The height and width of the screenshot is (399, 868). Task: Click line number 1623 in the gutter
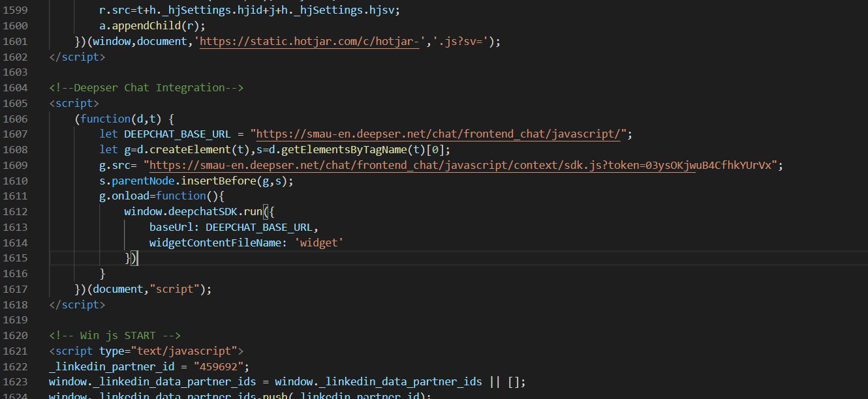pos(14,381)
